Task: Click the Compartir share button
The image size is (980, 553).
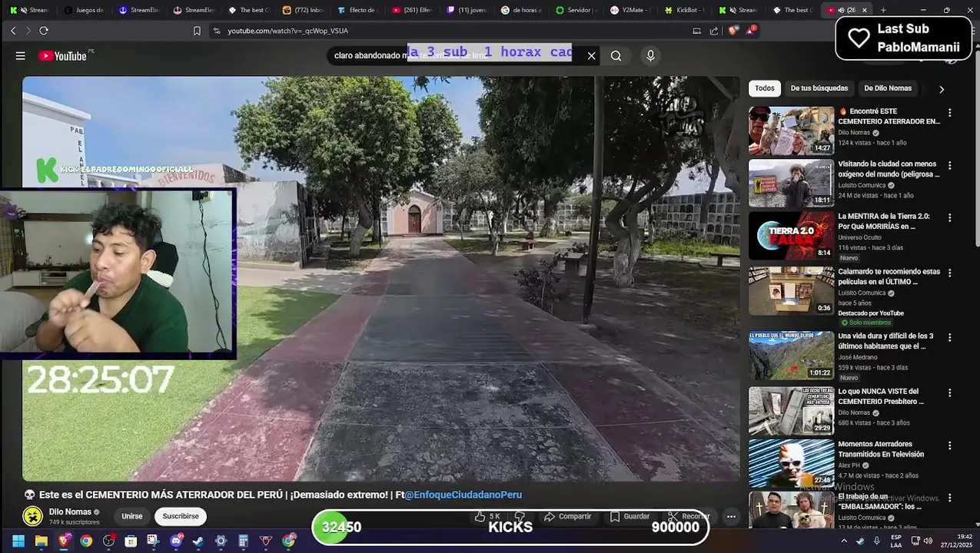Action: (x=567, y=516)
